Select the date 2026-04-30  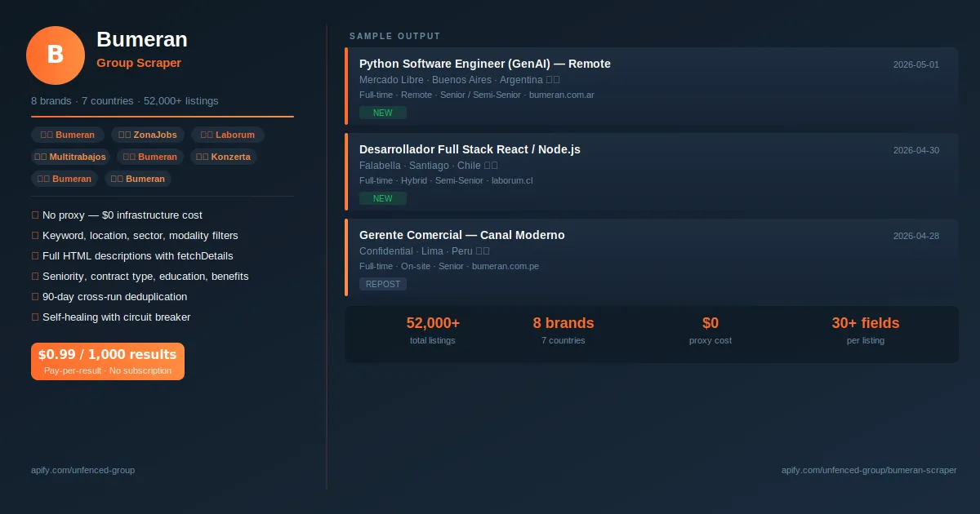coord(916,150)
